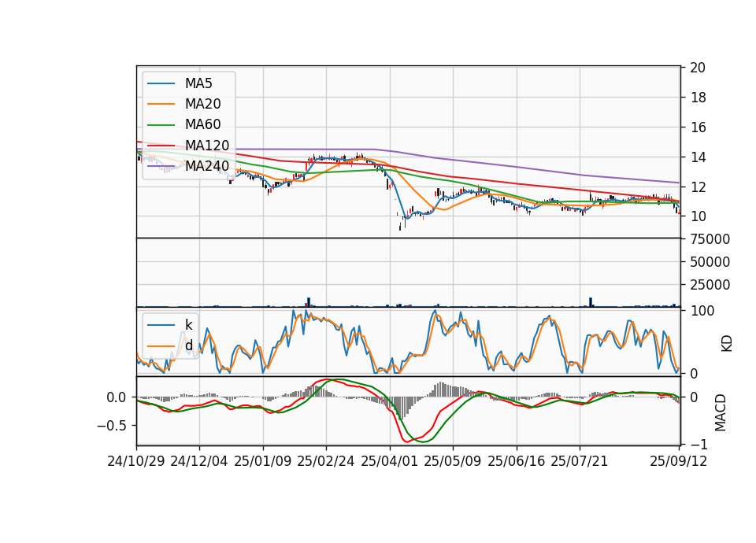Click the 25/05/09 date axis label
756x543 pixels.
pos(453,462)
